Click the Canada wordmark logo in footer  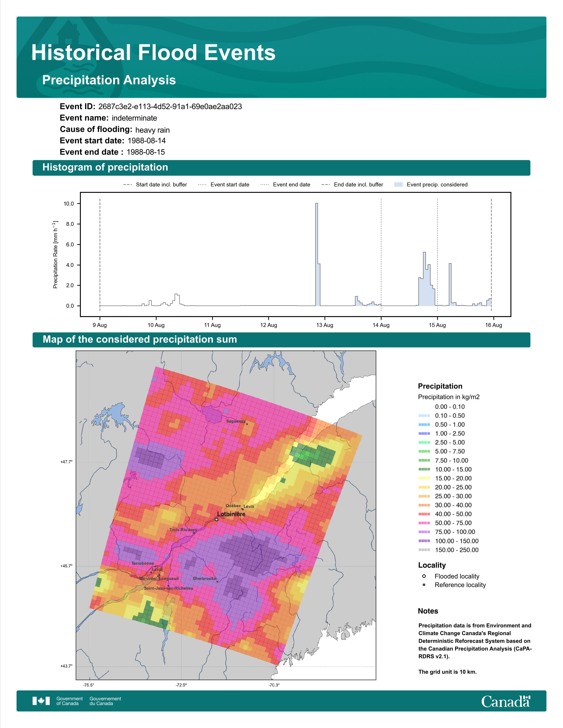pyautogui.click(x=506, y=701)
